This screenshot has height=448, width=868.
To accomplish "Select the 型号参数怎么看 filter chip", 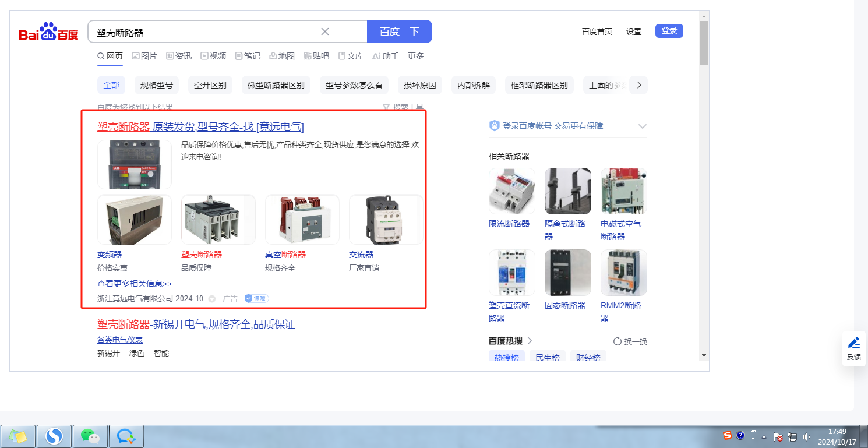I will point(354,85).
